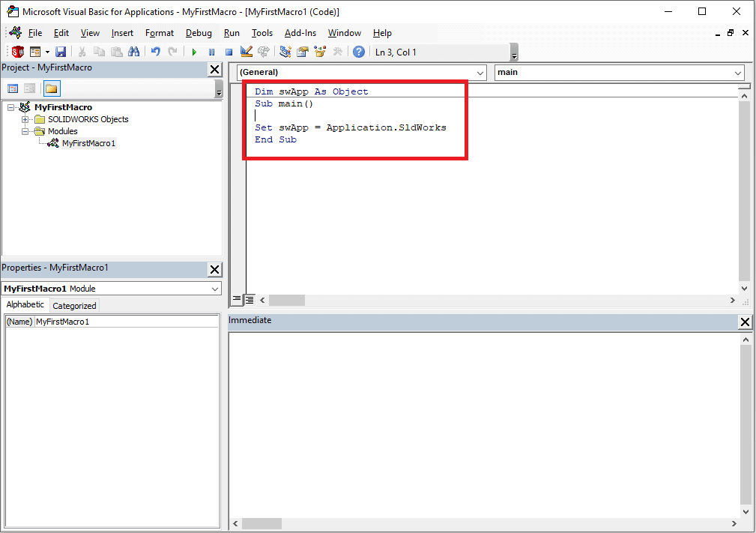The width and height of the screenshot is (756, 533).
Task: Switch to Procedure View at the code window bottom
Action: click(237, 300)
